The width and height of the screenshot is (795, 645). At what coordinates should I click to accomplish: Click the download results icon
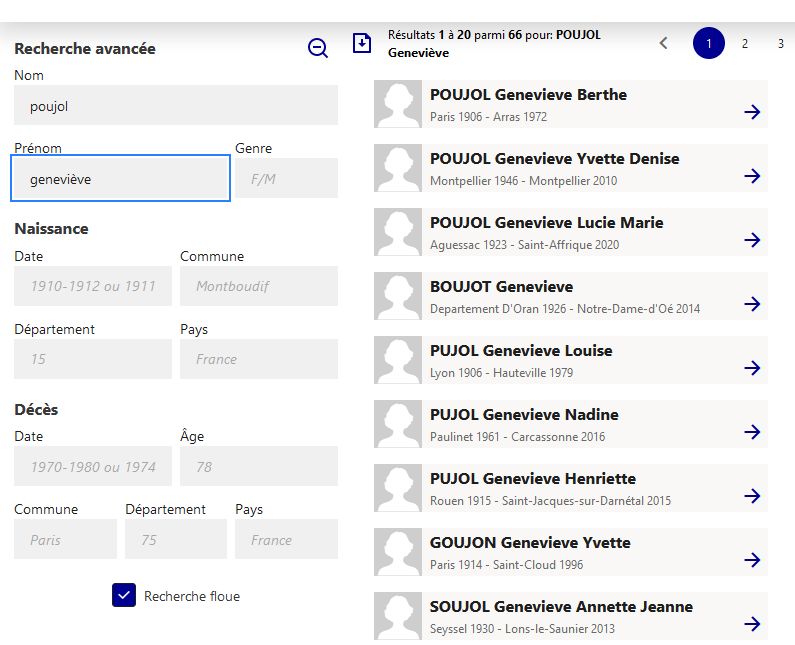pos(362,44)
